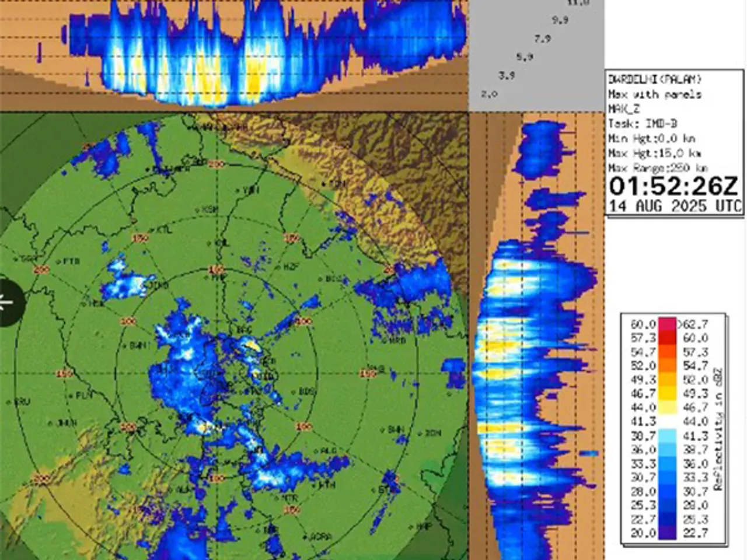Click the 'Max with panels' product line
Viewport: 747px width, 560px height.
pyautogui.click(x=654, y=94)
